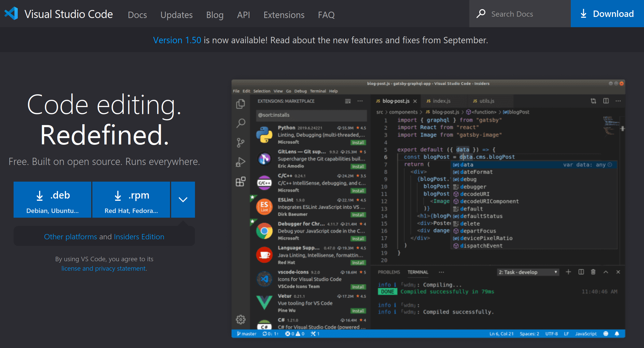Open the Search view in the activity bar

click(x=241, y=123)
